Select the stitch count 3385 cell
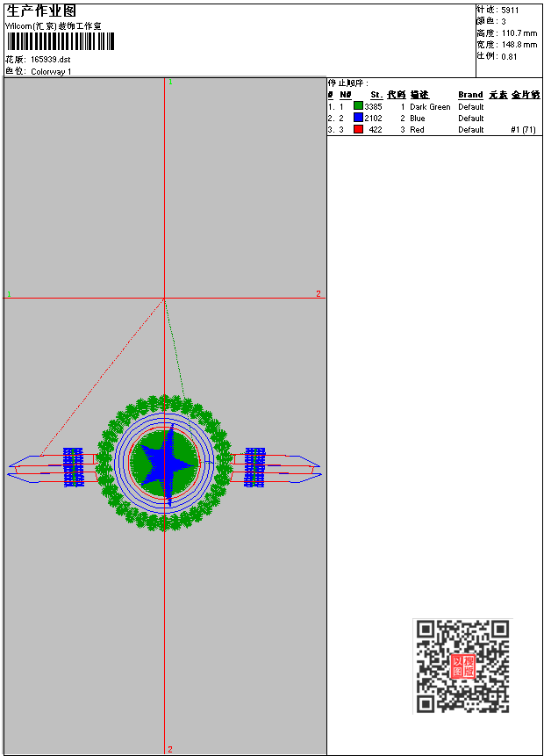 (374, 107)
